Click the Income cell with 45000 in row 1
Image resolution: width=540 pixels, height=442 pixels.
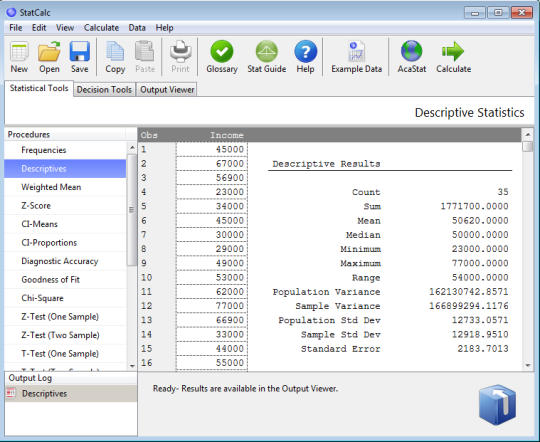point(211,149)
